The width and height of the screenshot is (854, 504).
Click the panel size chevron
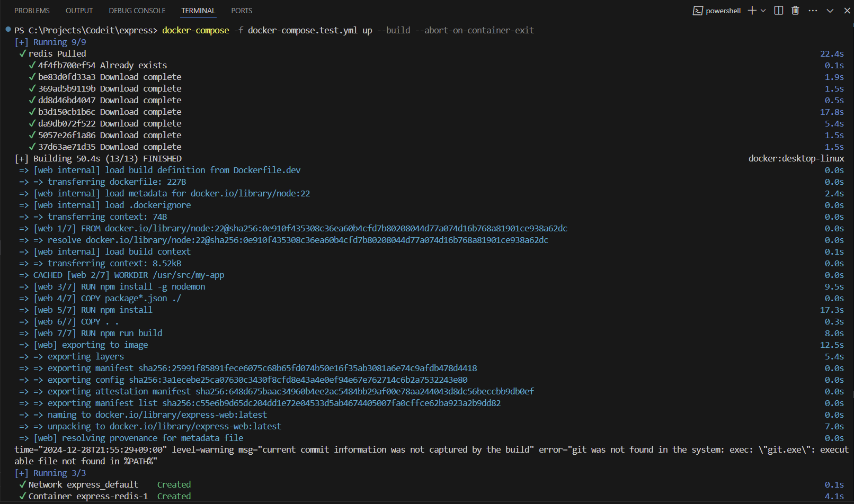(x=830, y=11)
